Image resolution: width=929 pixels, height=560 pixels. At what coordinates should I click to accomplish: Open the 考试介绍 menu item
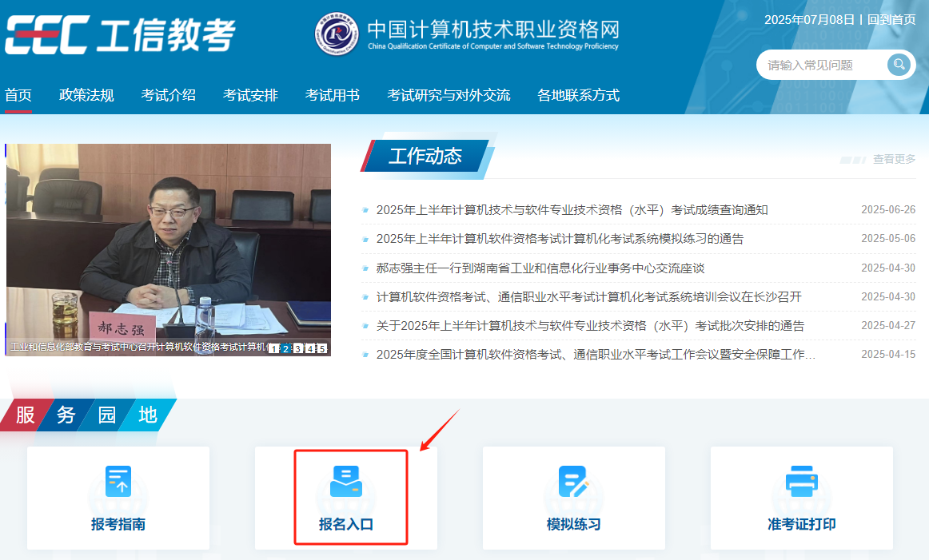[168, 94]
